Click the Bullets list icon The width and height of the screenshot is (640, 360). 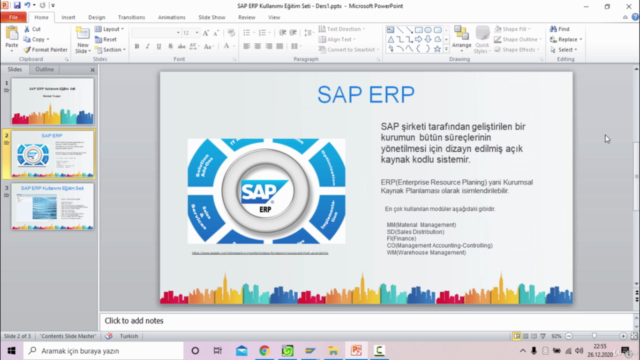[248, 33]
